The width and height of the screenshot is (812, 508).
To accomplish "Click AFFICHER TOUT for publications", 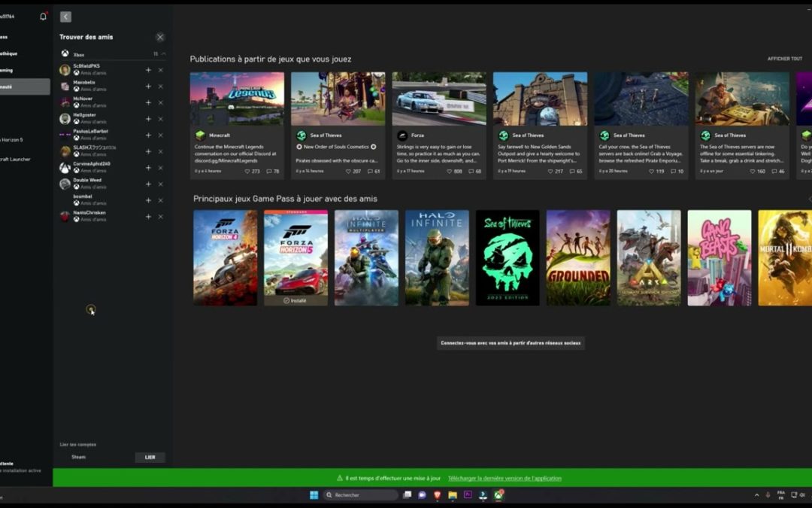I will pos(784,59).
